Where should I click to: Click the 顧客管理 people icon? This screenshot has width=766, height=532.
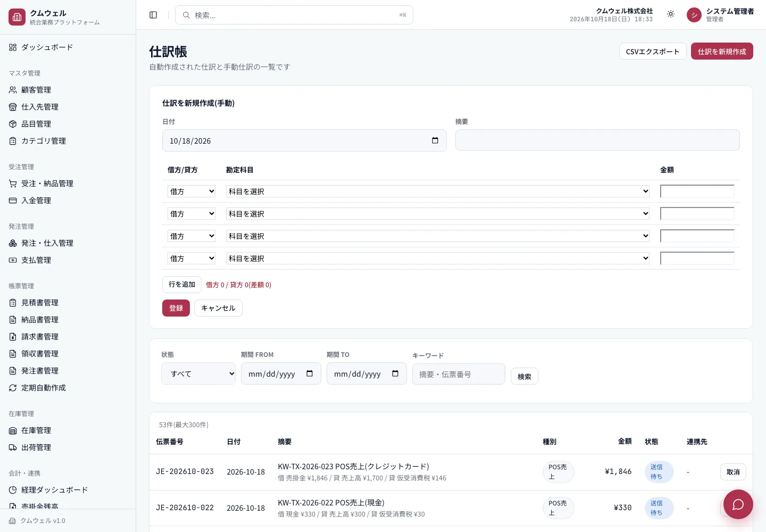(x=13, y=90)
